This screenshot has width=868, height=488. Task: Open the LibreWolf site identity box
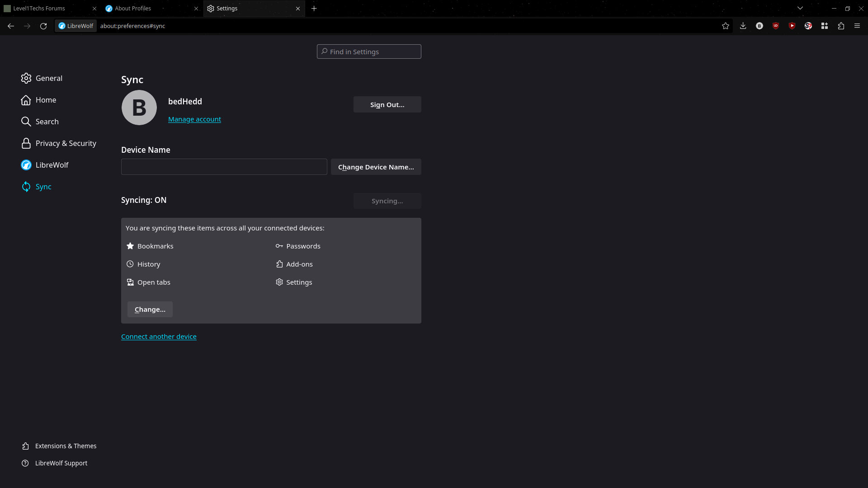75,26
